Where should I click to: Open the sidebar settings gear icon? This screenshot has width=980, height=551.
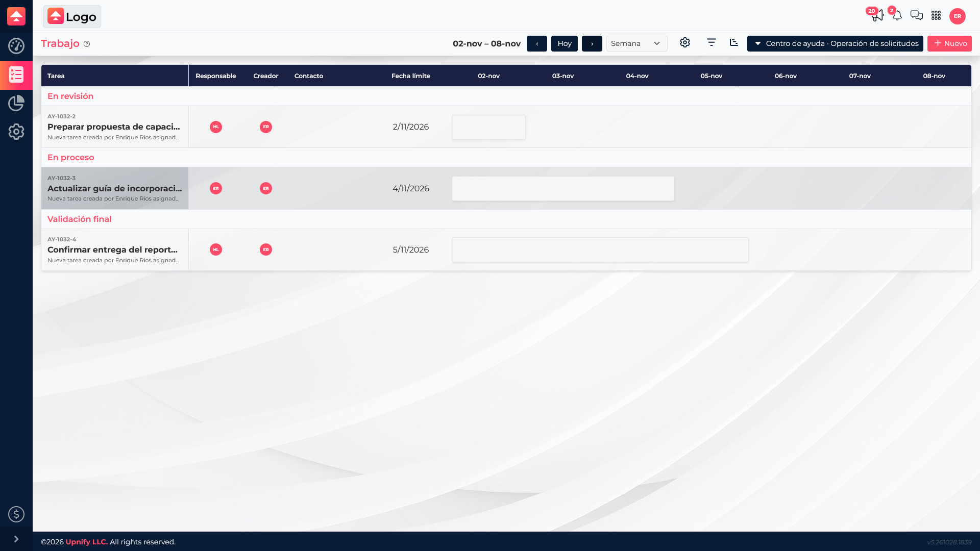16,132
